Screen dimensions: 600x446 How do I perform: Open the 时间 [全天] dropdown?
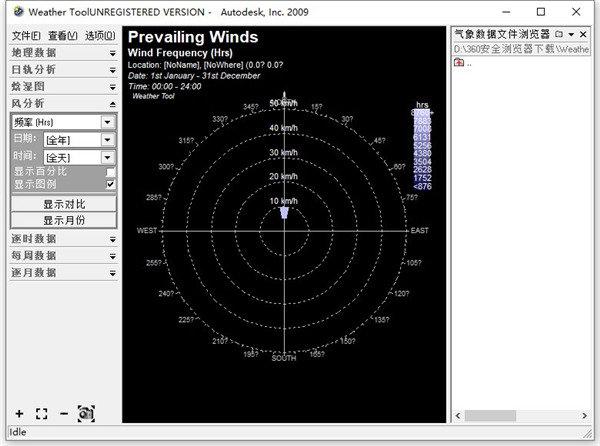click(107, 157)
